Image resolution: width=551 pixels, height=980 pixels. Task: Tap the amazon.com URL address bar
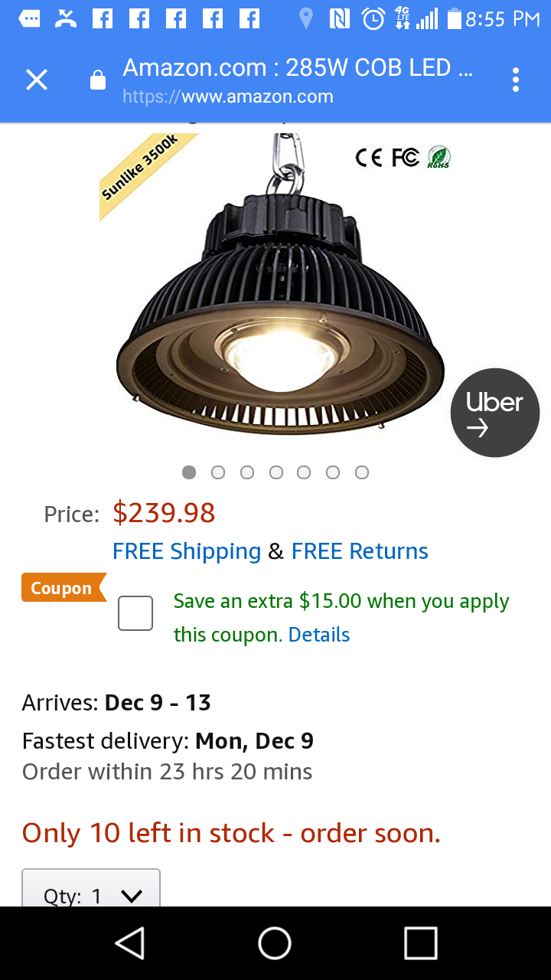tap(298, 80)
